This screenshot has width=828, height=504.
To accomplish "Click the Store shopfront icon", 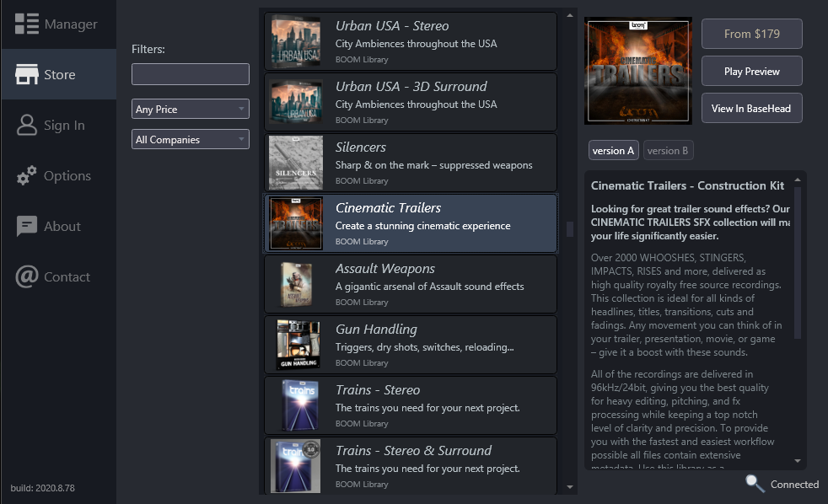I will pos(26,74).
